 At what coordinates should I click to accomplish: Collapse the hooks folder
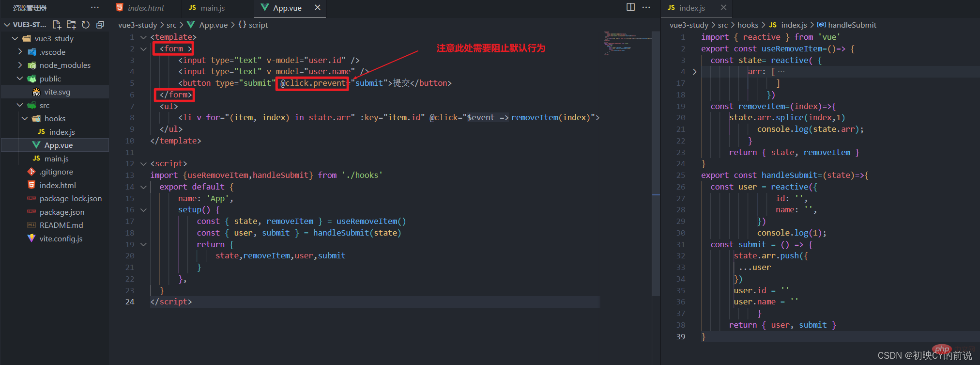tap(25, 118)
